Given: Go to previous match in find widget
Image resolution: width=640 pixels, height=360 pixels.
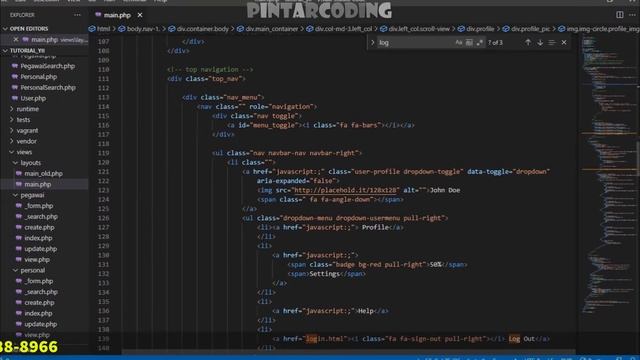Looking at the screenshot, I should pyautogui.click(x=528, y=42).
